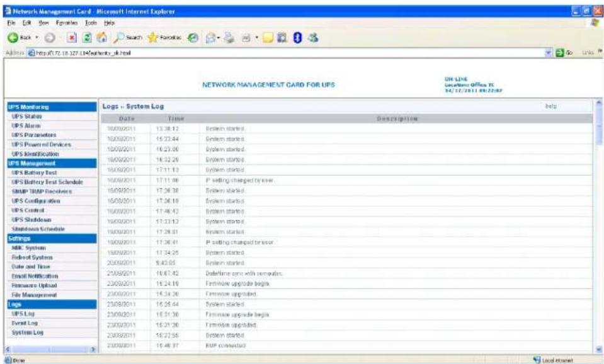Open the Date and Time link
604x364 pixels.
31,266
